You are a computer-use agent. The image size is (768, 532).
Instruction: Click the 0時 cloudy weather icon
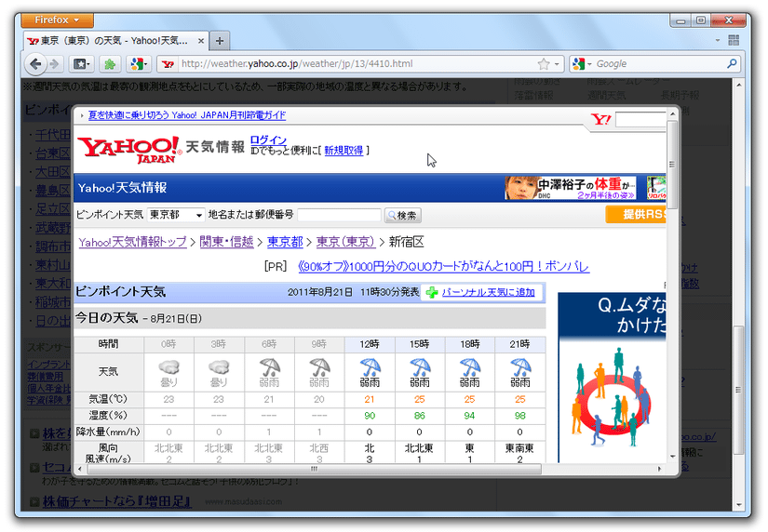168,367
